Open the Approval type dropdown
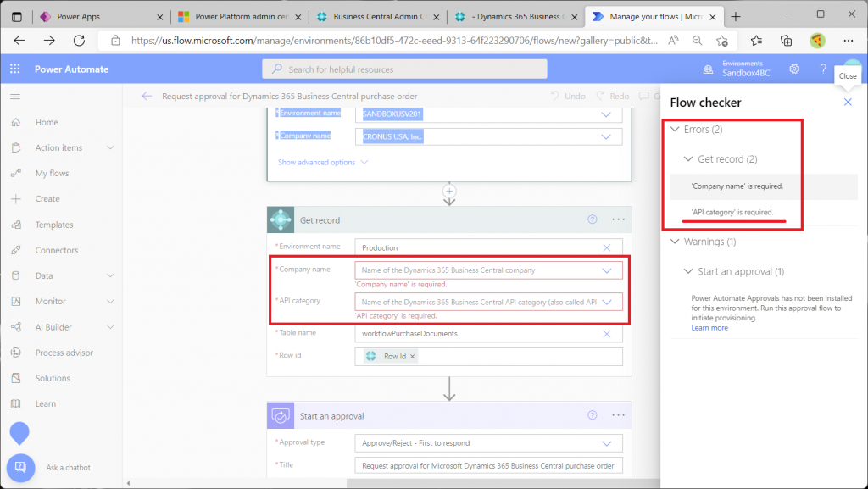Screen dimensions: 868x489 (x=607, y=443)
